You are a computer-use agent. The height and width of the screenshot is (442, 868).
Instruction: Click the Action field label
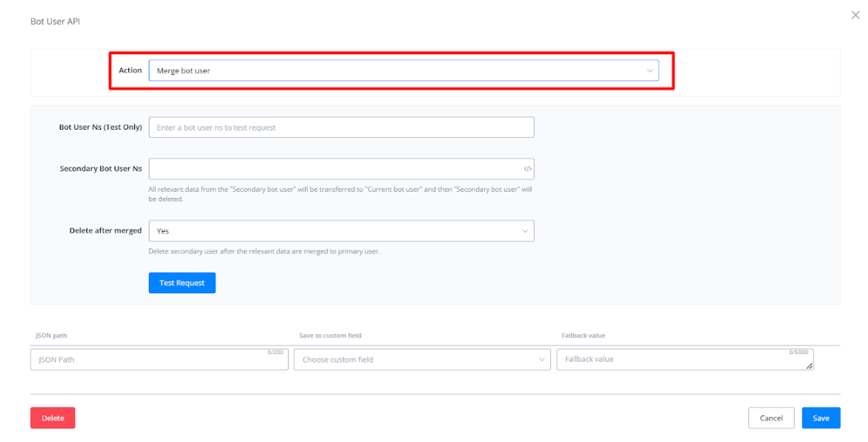click(x=130, y=71)
